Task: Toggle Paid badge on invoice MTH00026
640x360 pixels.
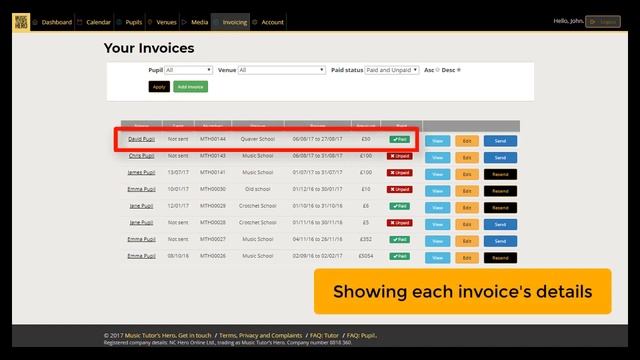Action: coord(400,256)
